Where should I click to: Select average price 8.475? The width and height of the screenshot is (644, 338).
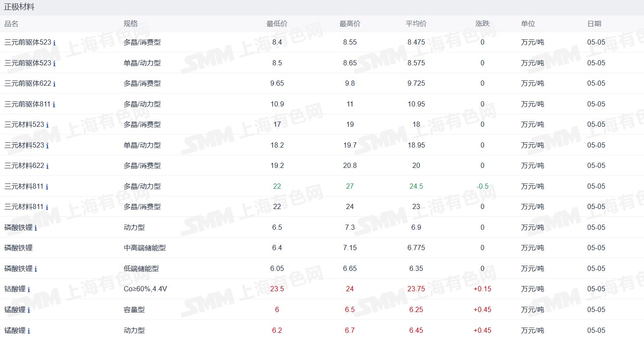(416, 42)
